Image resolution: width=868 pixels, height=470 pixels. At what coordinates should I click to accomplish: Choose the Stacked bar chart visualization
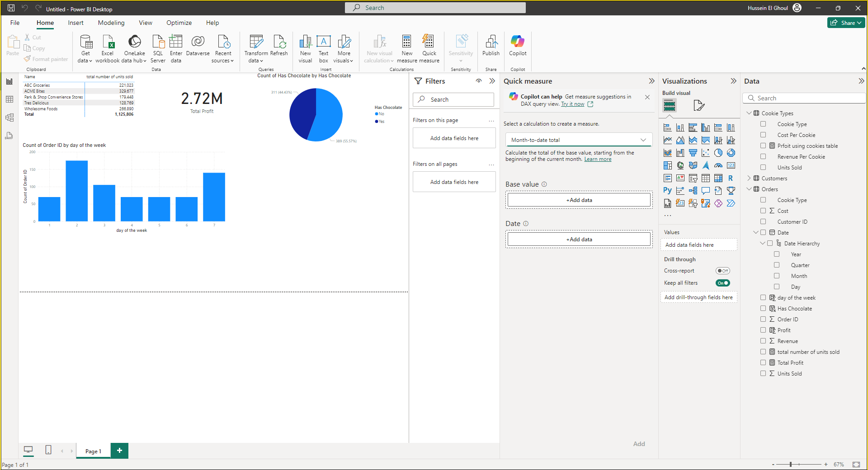pos(668,127)
